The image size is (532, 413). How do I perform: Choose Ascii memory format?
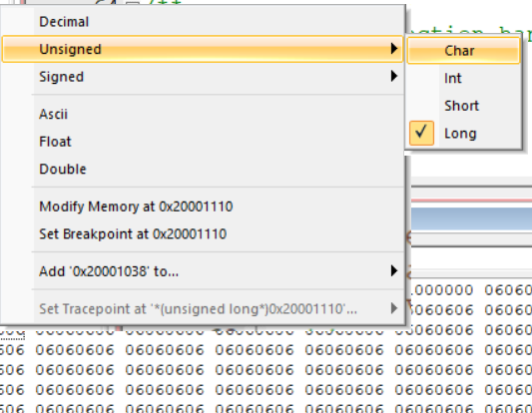click(x=203, y=114)
